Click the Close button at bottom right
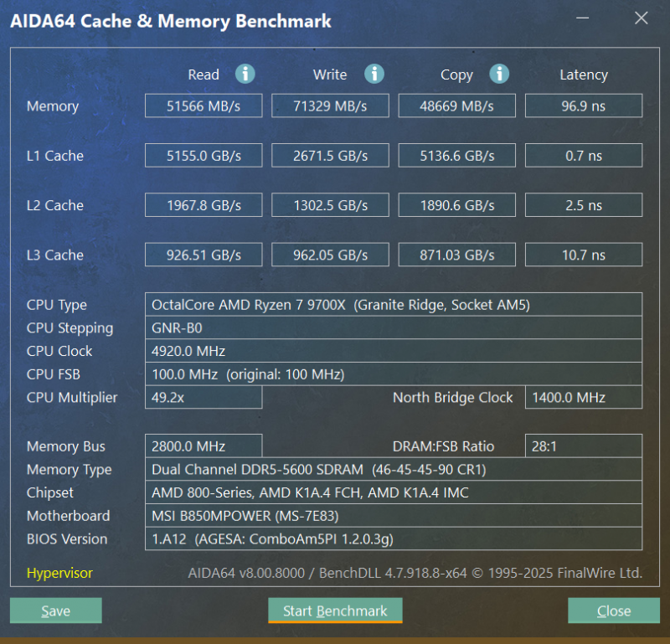Screen dimensions: 670x644 (614, 611)
